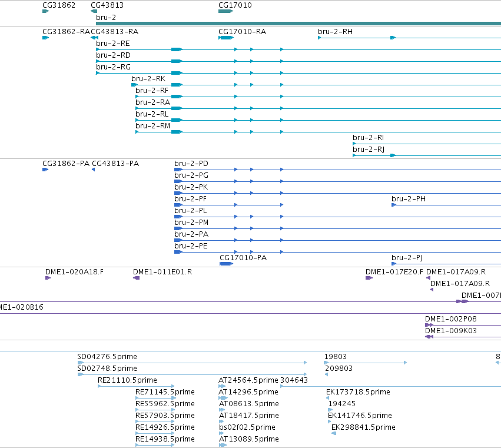Choose the RE57903.5prime EST label
Image resolution: width=501 pixels, height=448 pixels.
click(x=165, y=416)
